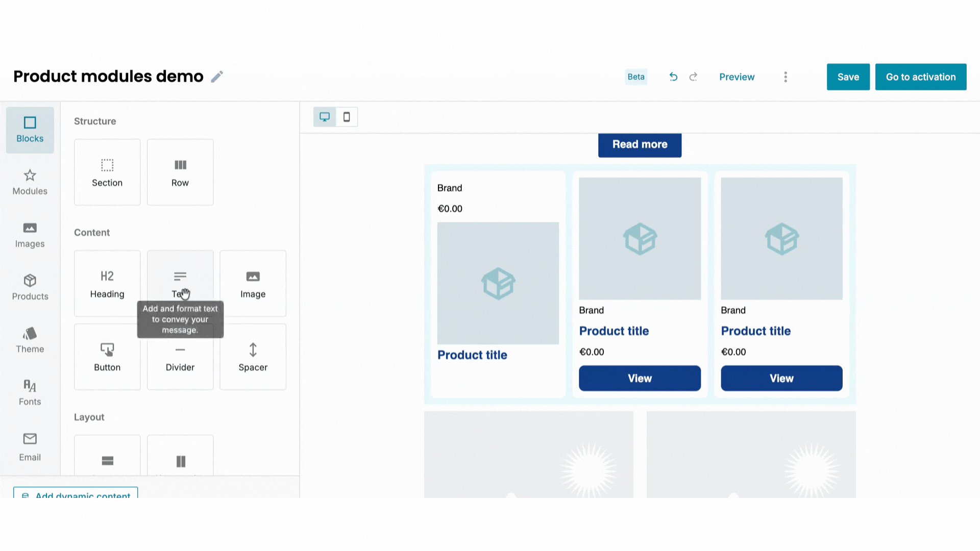The image size is (980, 551).
Task: Open the Fonts panel
Action: [x=30, y=392]
